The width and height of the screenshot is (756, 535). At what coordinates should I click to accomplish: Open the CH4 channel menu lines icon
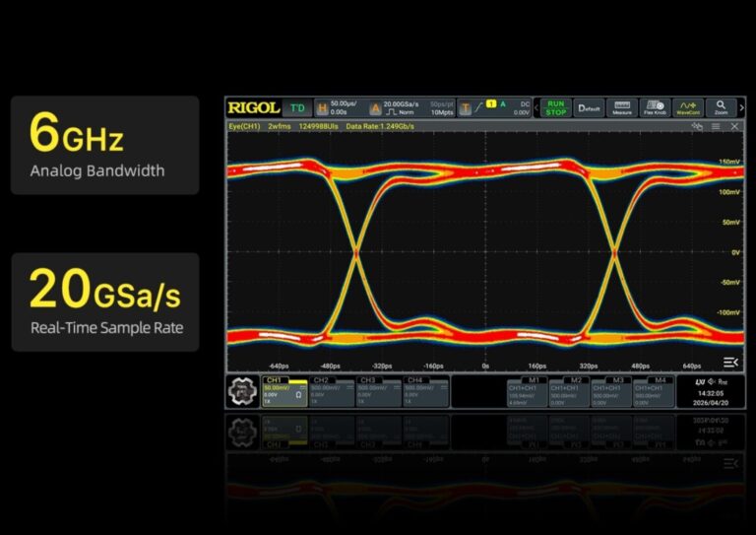pyautogui.click(x=444, y=387)
